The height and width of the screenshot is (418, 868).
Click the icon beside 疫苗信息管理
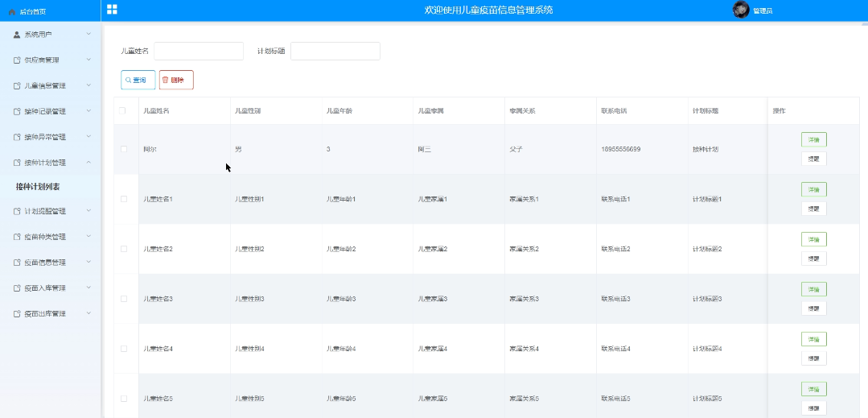[x=17, y=263]
